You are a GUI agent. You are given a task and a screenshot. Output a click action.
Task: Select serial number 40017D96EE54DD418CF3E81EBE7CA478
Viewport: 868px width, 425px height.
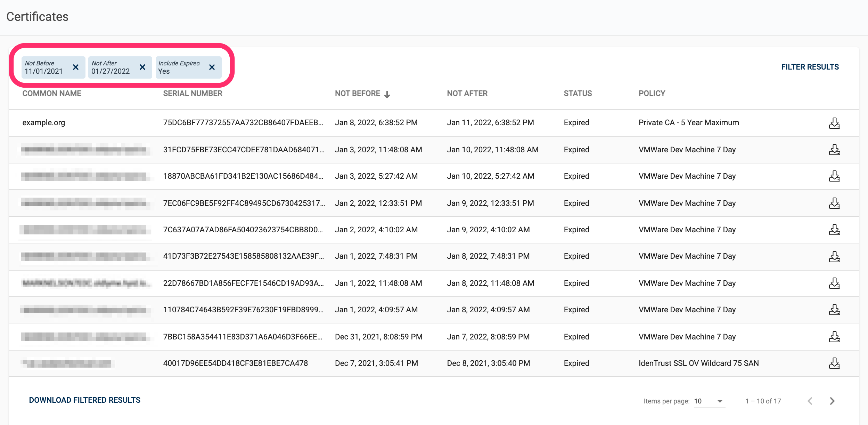(x=236, y=363)
